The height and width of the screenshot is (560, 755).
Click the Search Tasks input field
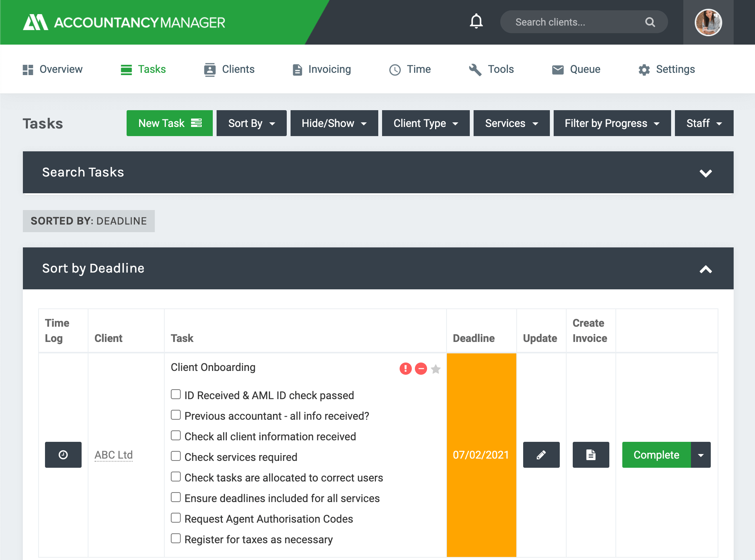[x=377, y=172]
